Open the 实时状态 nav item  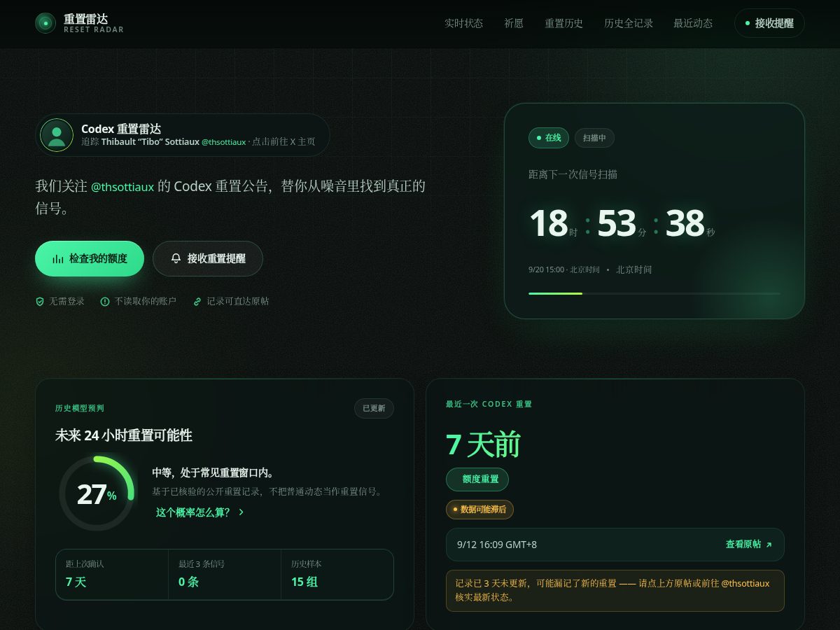(463, 23)
